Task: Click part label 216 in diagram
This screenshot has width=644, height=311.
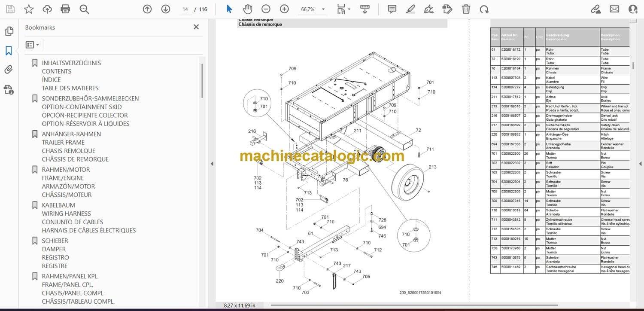Action: 252,131
